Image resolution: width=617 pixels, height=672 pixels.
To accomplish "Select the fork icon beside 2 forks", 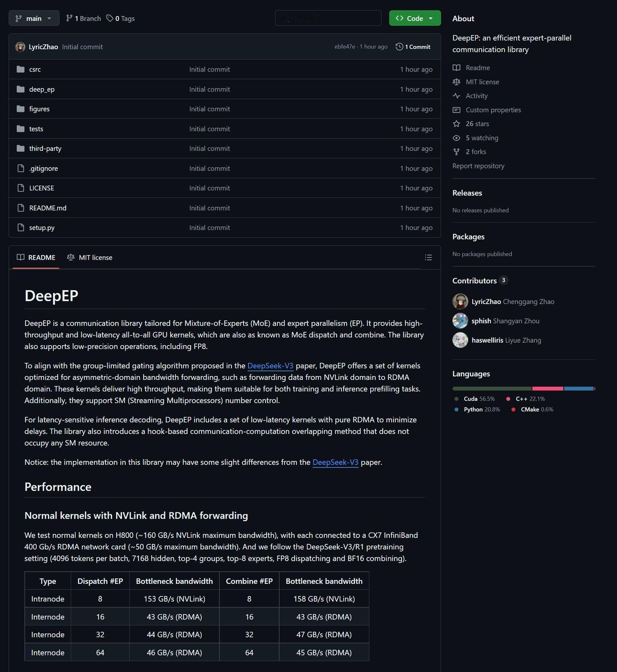I will coord(456,151).
